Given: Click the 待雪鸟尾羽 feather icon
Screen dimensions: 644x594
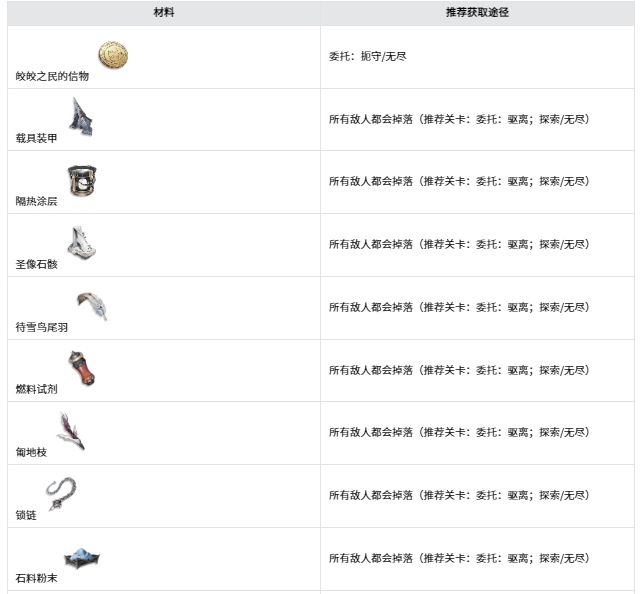Looking at the screenshot, I should [x=92, y=305].
